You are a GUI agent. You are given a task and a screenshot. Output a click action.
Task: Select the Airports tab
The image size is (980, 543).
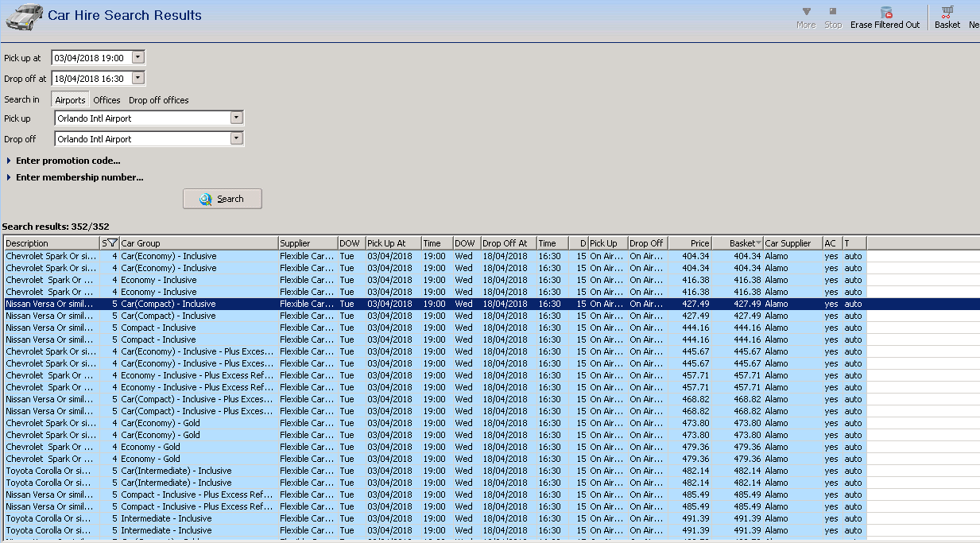pos(70,100)
